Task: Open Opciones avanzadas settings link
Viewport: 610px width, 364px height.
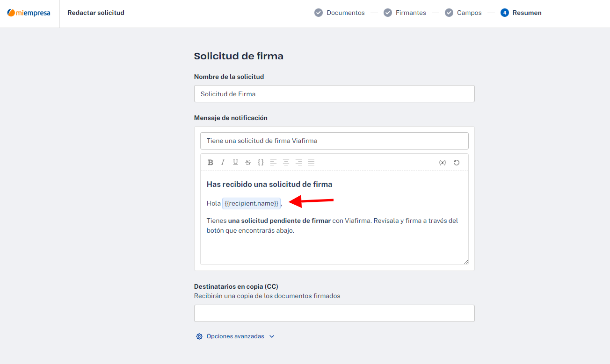Action: coord(235,336)
